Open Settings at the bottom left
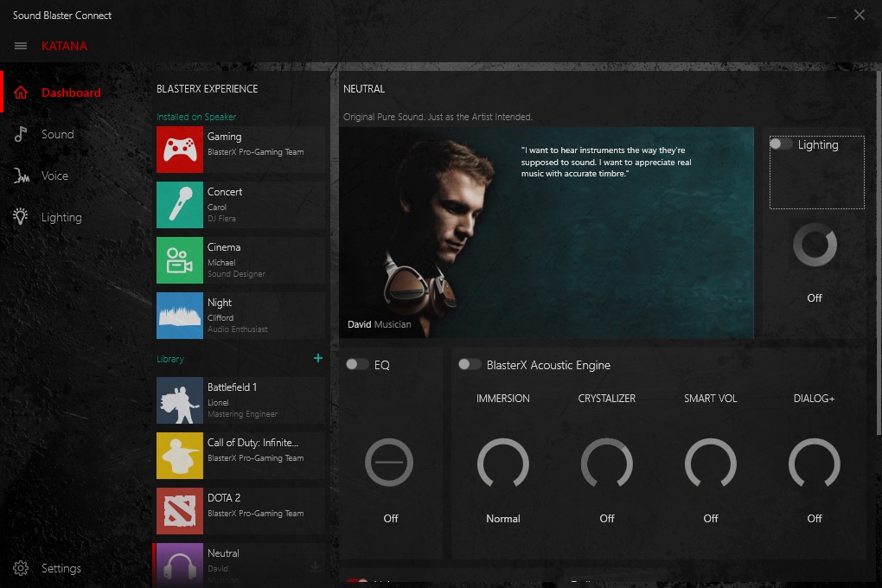The width and height of the screenshot is (882, 588). [61, 568]
